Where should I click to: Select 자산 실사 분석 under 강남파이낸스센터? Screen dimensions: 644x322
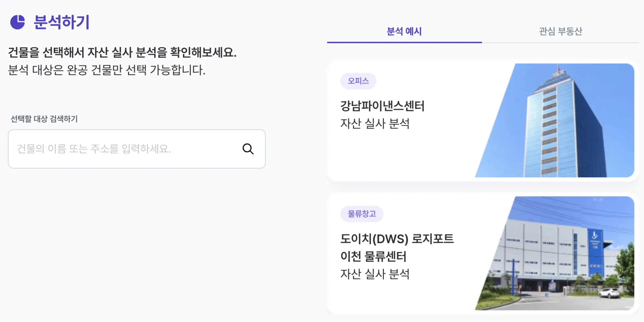click(375, 123)
